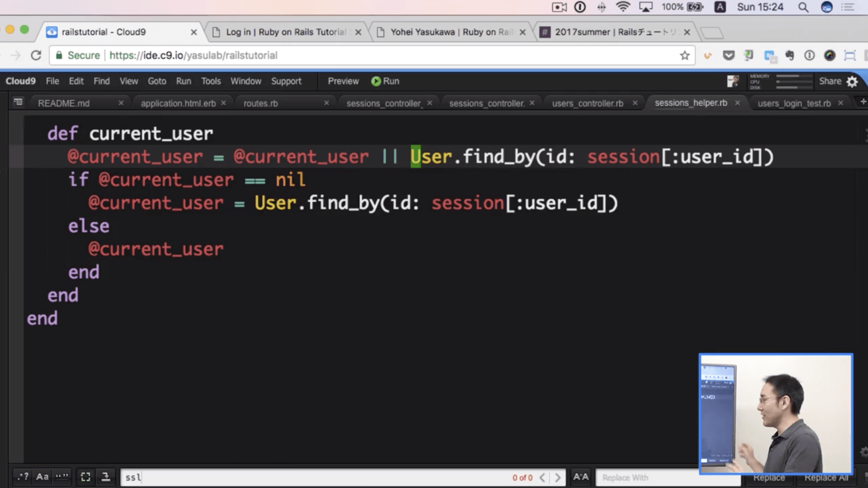
Task: Click the Share button
Action: pyautogui.click(x=830, y=81)
